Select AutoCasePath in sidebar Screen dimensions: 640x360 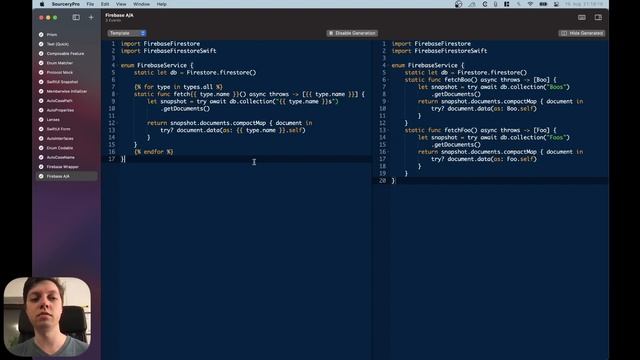click(x=67, y=101)
